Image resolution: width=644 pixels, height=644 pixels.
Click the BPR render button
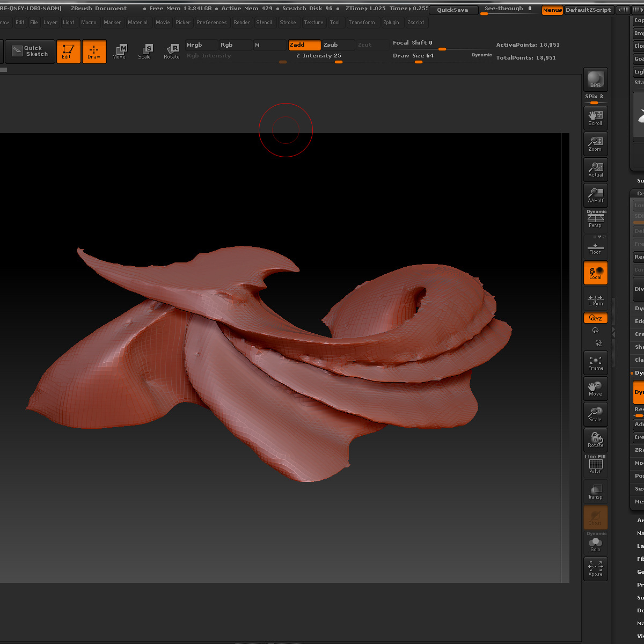pos(595,79)
